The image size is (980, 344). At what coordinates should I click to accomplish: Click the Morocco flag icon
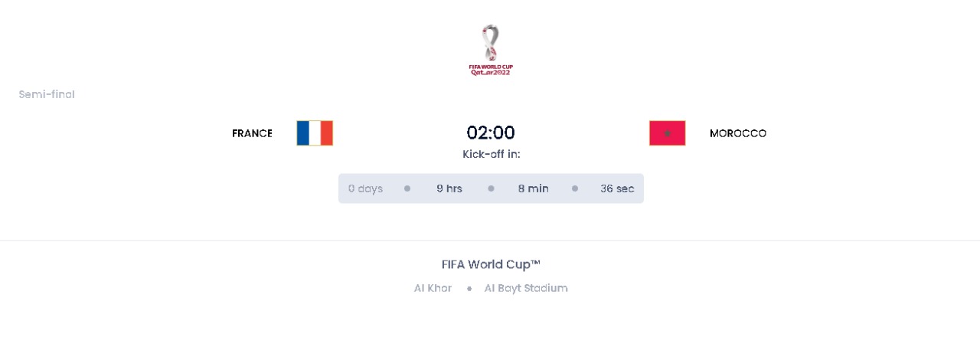point(668,133)
